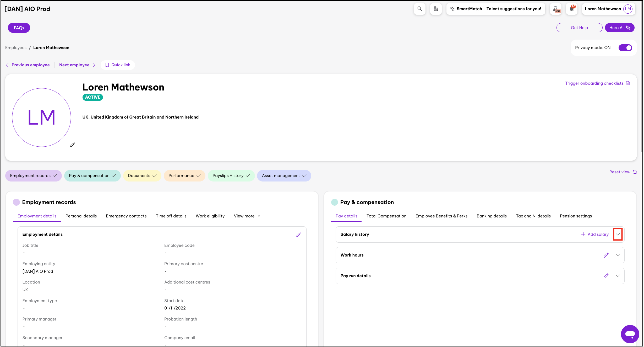644x347 pixels.
Task: Open the beta lab flask icon
Action: pos(556,9)
